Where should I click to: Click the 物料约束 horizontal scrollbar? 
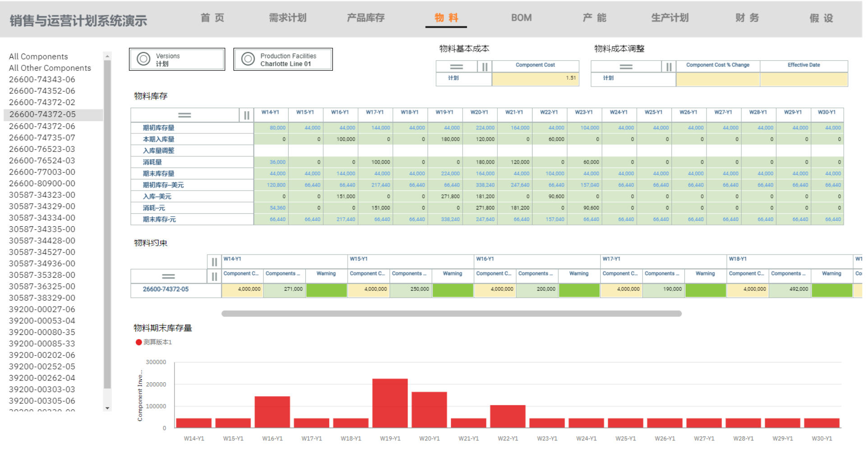click(451, 314)
